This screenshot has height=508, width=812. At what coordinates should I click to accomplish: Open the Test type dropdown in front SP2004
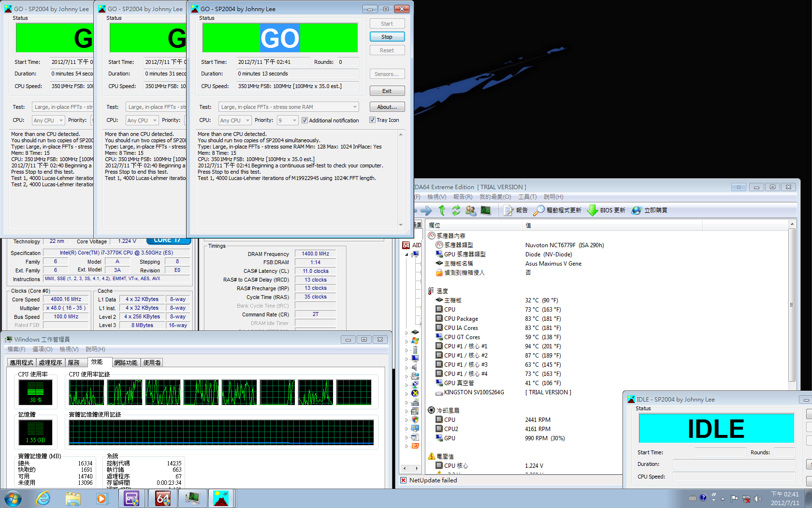point(289,107)
